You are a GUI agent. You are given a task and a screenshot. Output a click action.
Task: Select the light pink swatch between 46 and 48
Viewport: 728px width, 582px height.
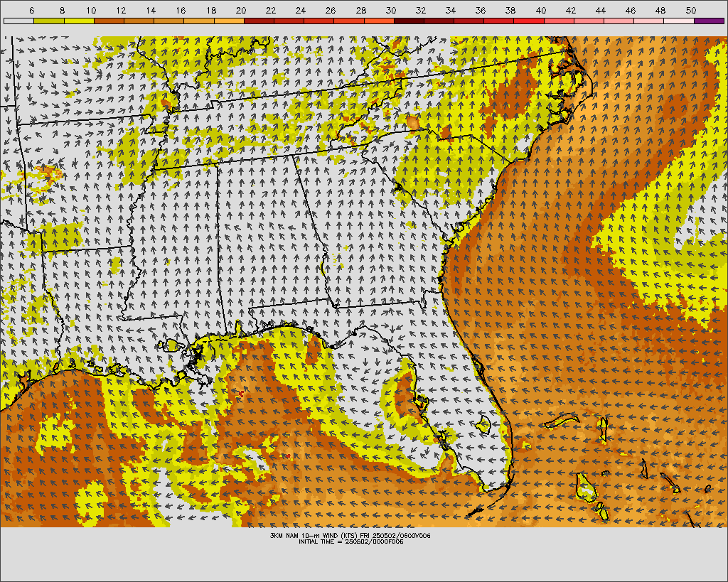tap(649, 21)
